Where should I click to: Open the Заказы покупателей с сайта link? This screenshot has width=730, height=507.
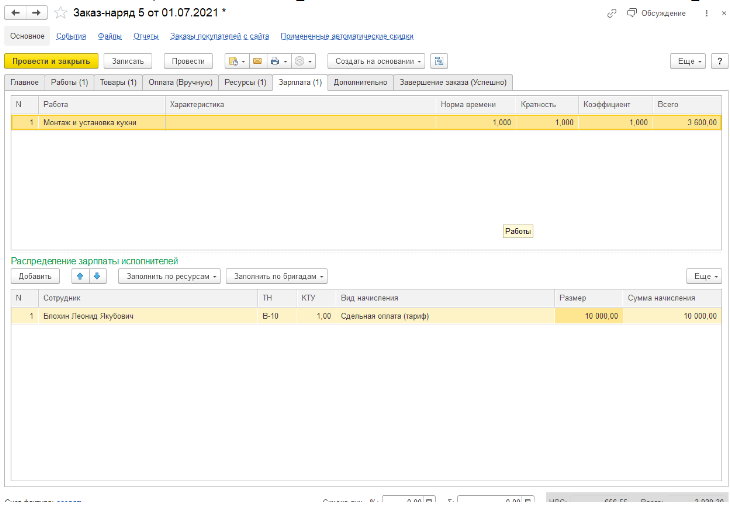219,35
